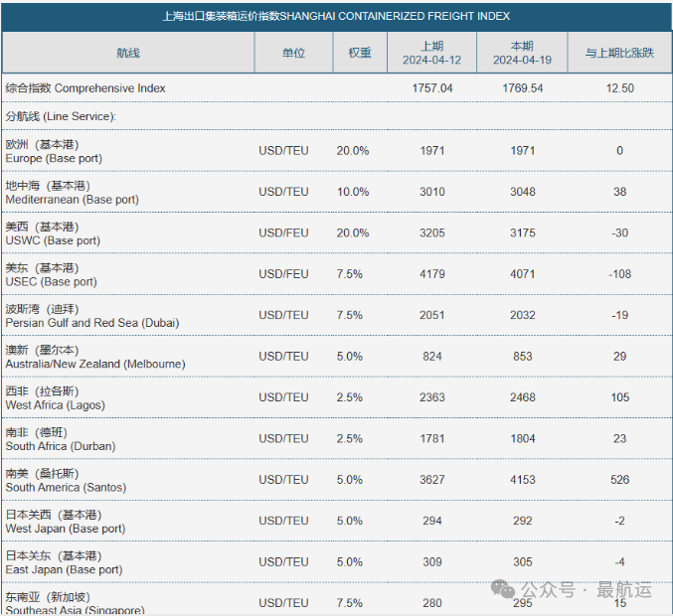The width and height of the screenshot is (673, 616).
Task: Select the Persian Gulf change value -19
Action: pyautogui.click(x=619, y=315)
